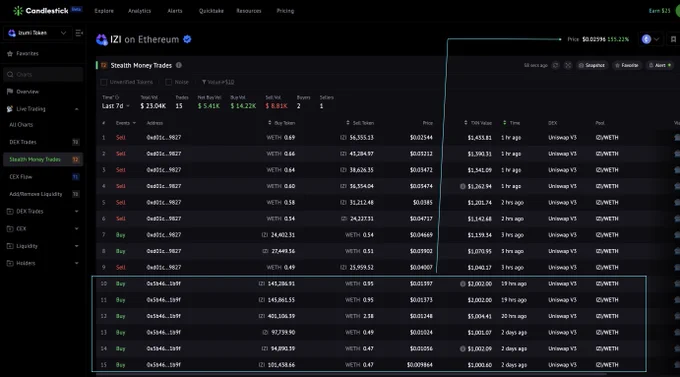The width and height of the screenshot is (680, 377).
Task: Open the Pricing page
Action: tap(285, 11)
